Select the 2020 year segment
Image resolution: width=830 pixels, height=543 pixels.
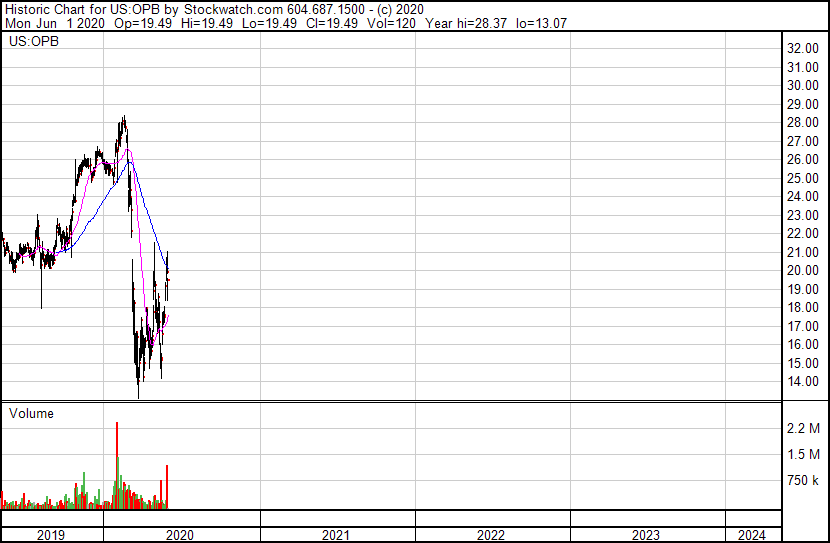180,535
